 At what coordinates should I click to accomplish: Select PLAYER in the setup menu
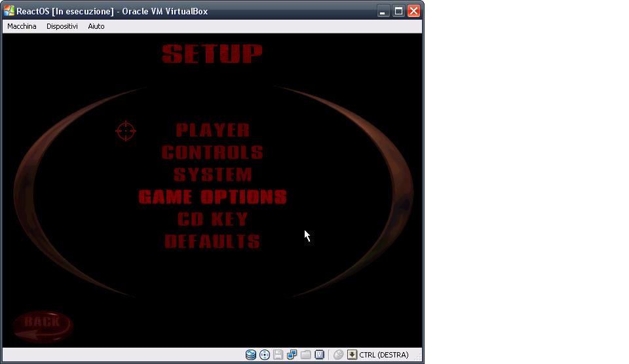(212, 130)
